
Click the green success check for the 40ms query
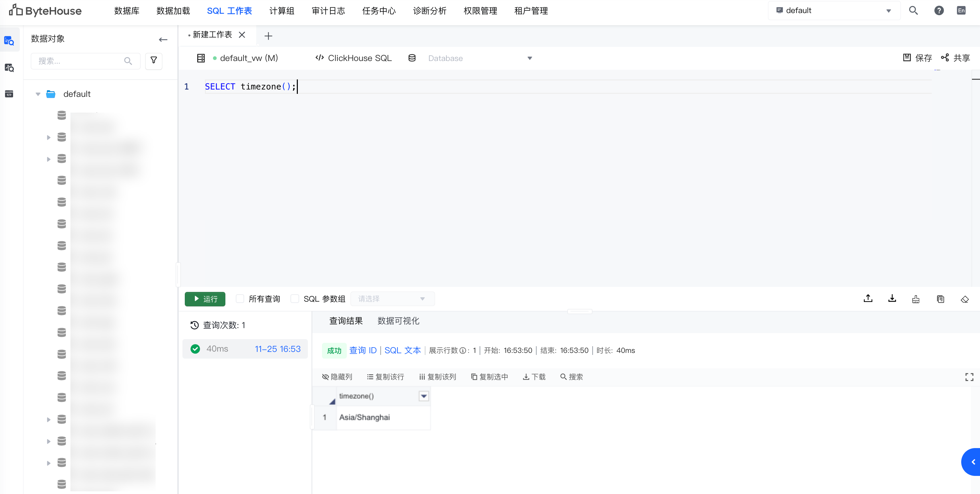[x=195, y=349]
